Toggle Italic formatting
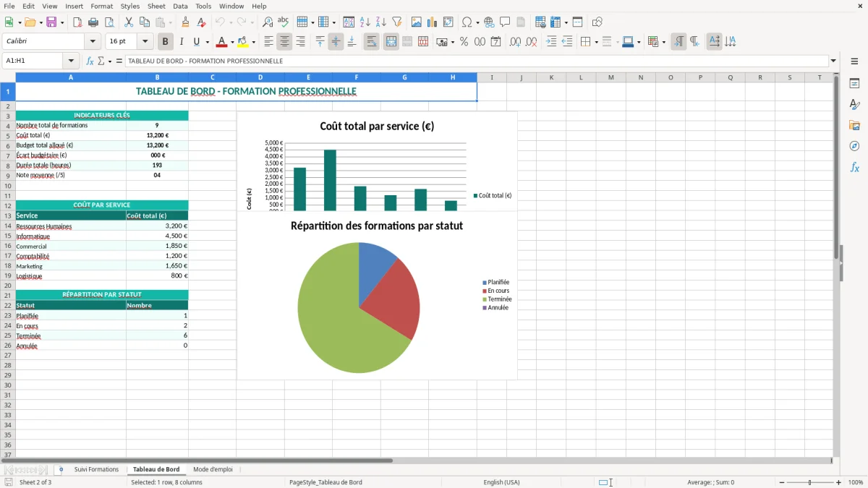 coord(182,42)
